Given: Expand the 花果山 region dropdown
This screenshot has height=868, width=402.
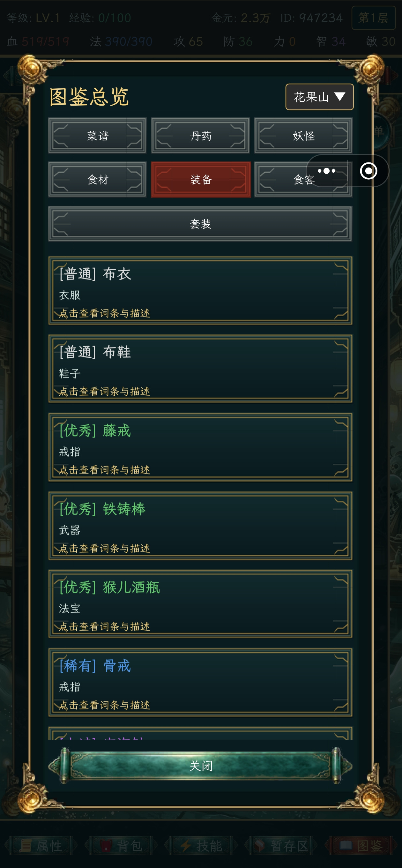Looking at the screenshot, I should [319, 97].
